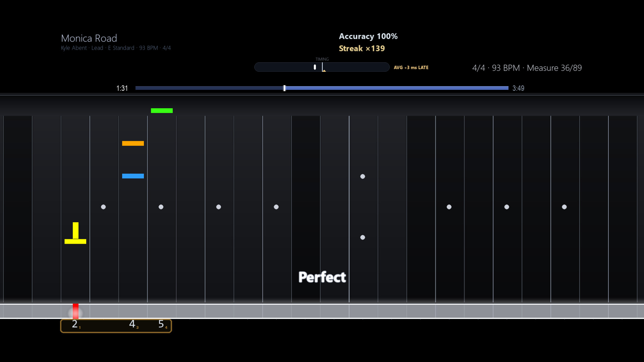Image resolution: width=644 pixels, height=362 pixels.
Task: Click the yellow sustained note marker
Action: (x=75, y=233)
